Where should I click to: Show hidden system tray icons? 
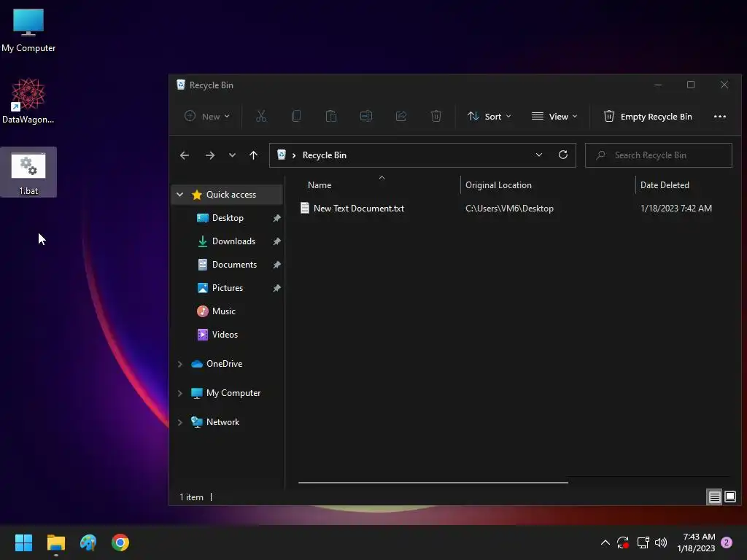[x=605, y=542]
